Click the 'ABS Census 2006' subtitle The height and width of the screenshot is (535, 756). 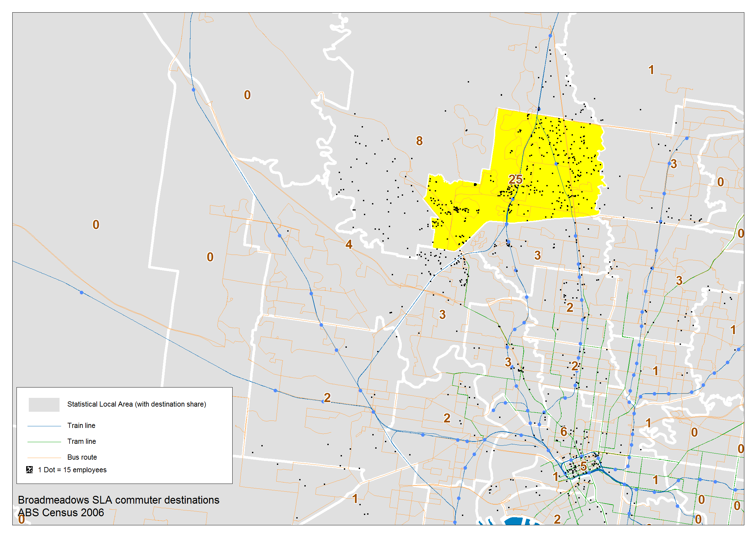61,513
